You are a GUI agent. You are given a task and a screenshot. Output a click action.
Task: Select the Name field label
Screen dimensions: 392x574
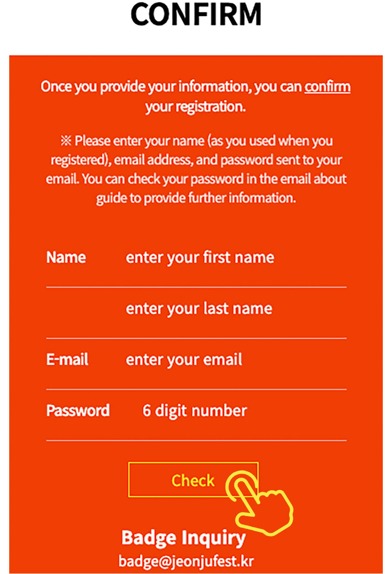pos(66,258)
